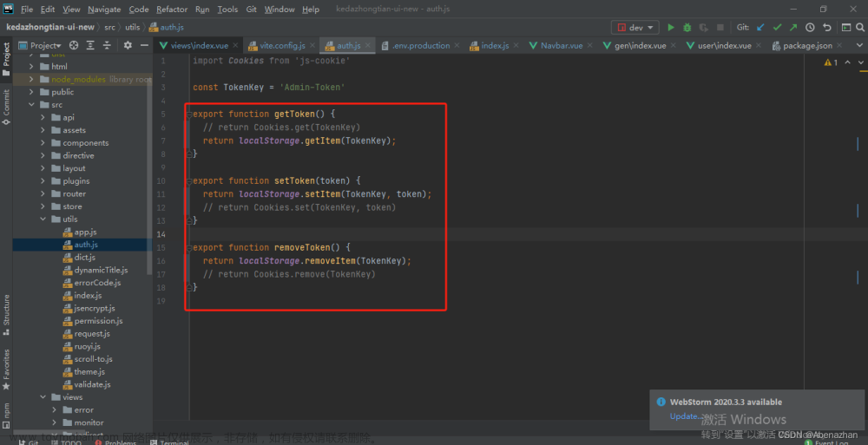The width and height of the screenshot is (868, 445).
Task: Open the Problems tool window
Action: click(115, 442)
